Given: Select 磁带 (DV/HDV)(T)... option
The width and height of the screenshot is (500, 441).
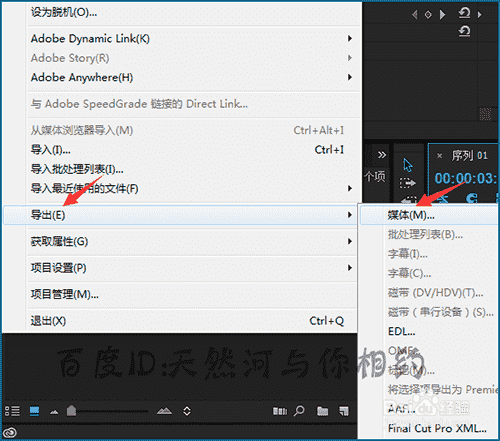Looking at the screenshot, I should click(x=429, y=293).
